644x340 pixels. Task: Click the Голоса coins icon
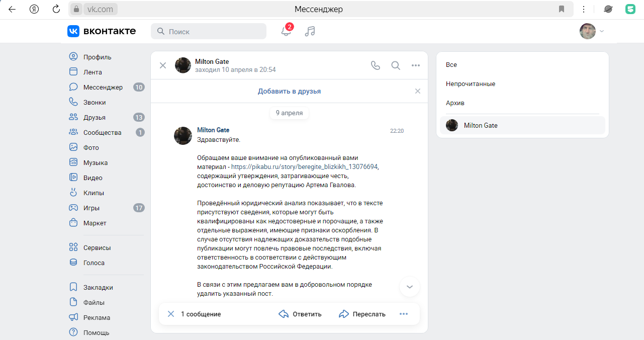pos(73,263)
